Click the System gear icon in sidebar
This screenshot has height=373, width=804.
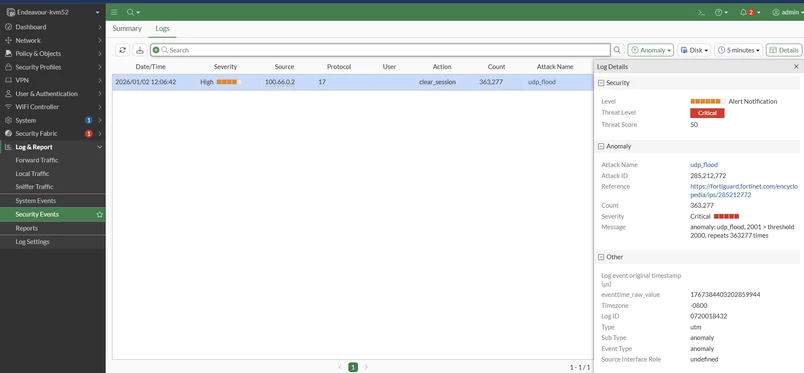point(8,120)
